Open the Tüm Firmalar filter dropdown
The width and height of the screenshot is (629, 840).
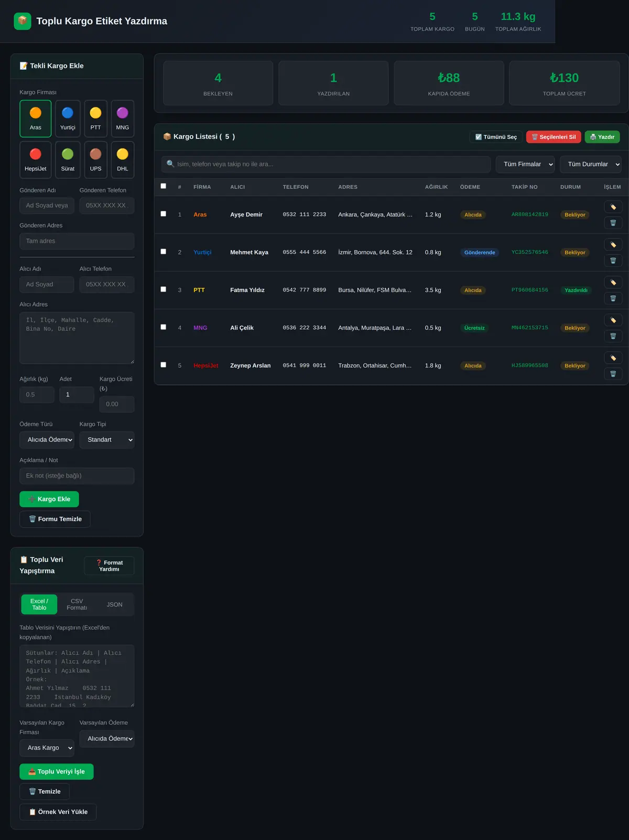pyautogui.click(x=526, y=164)
